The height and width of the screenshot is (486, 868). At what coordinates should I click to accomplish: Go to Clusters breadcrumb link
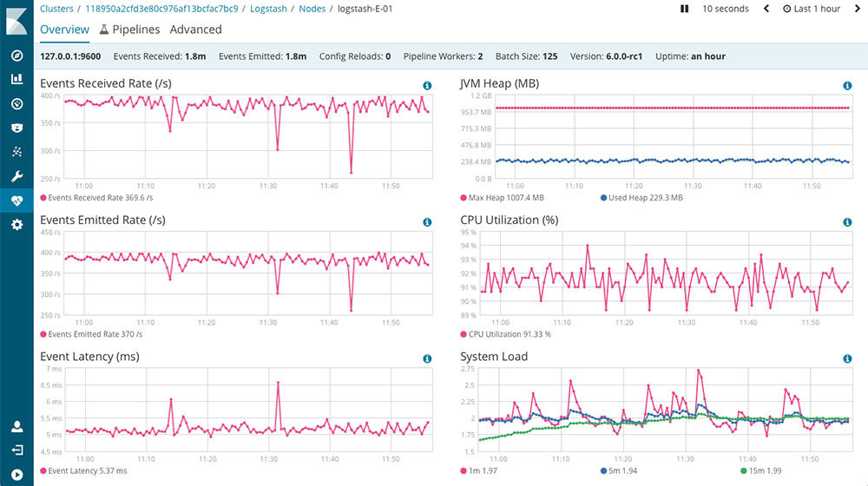click(x=56, y=9)
